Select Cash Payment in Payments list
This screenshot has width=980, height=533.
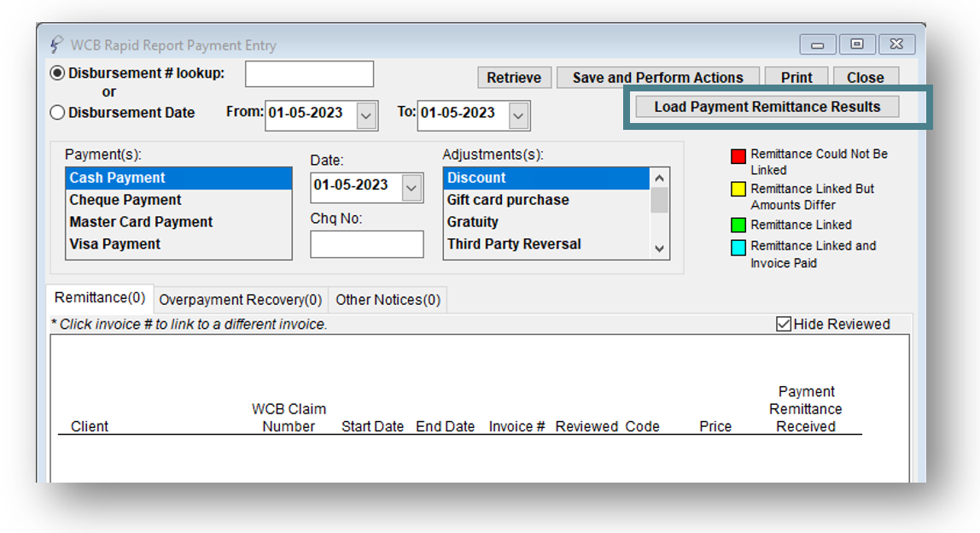click(178, 178)
